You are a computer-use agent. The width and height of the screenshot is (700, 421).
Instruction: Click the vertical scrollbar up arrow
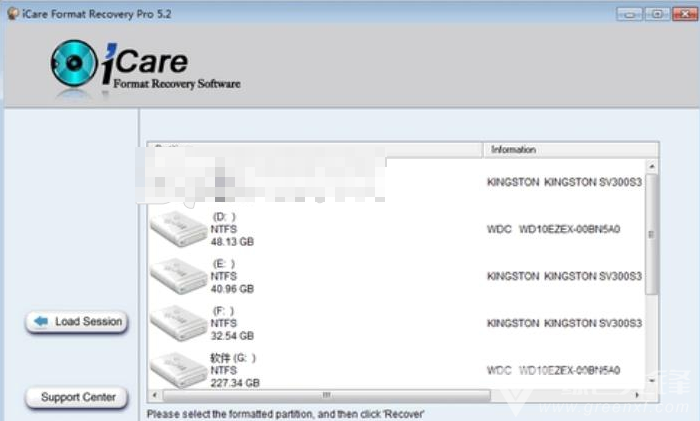[x=652, y=167]
